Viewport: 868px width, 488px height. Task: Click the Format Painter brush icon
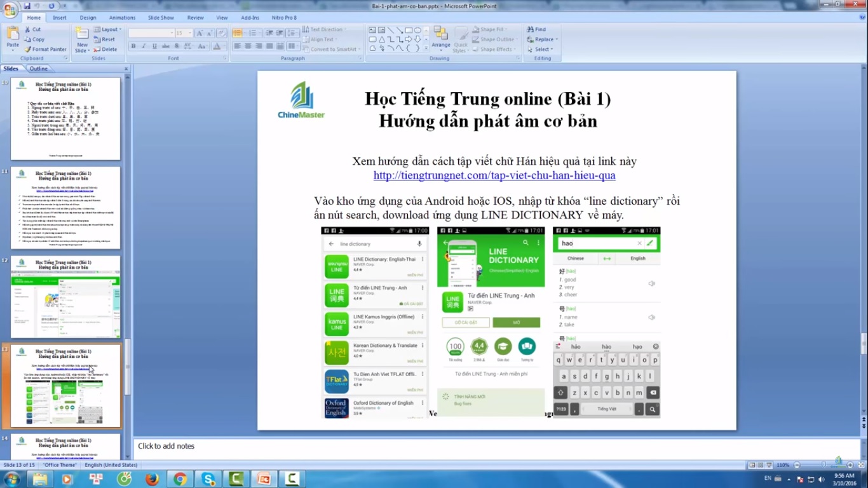tap(28, 50)
